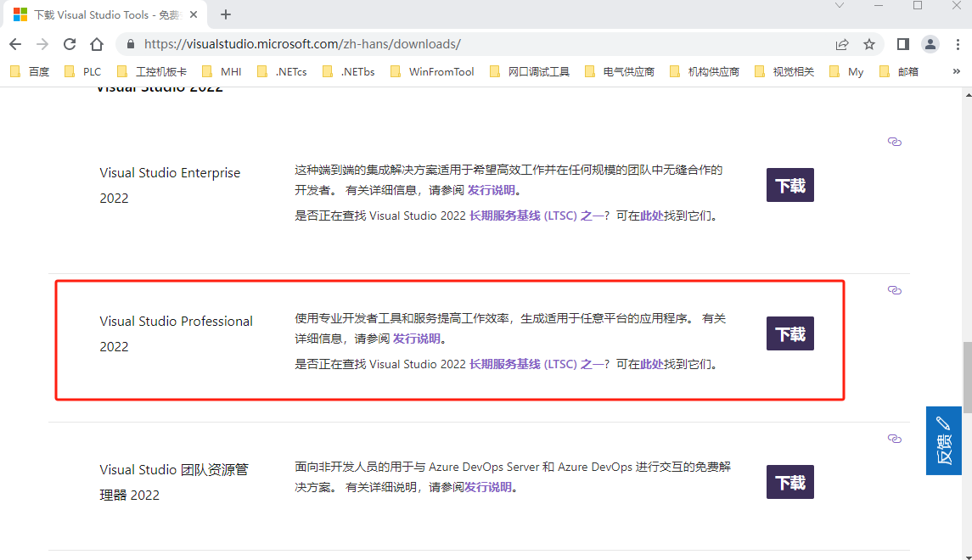The image size is (972, 560).
Task: Open the 工控机板卡 bookmark folder
Action: [152, 72]
